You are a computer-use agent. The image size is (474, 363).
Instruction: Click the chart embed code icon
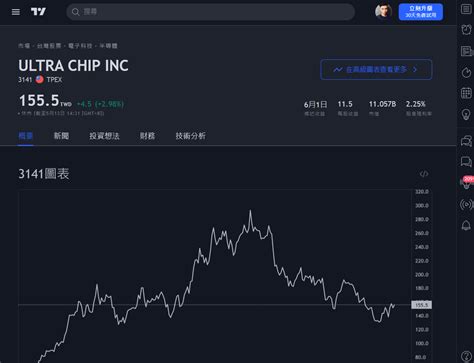click(424, 174)
